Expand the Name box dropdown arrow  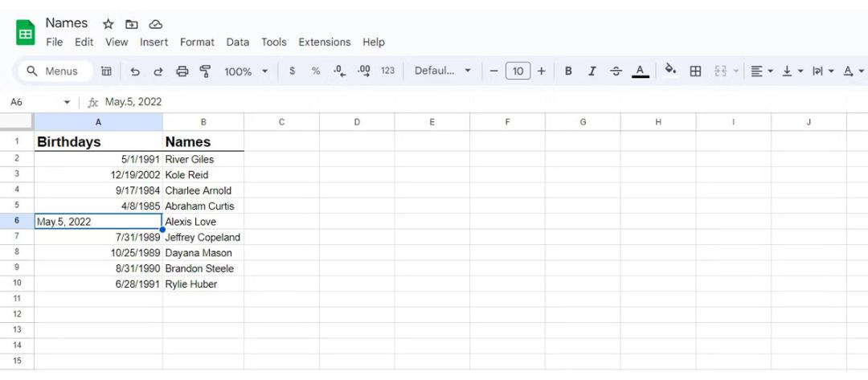[x=68, y=102]
